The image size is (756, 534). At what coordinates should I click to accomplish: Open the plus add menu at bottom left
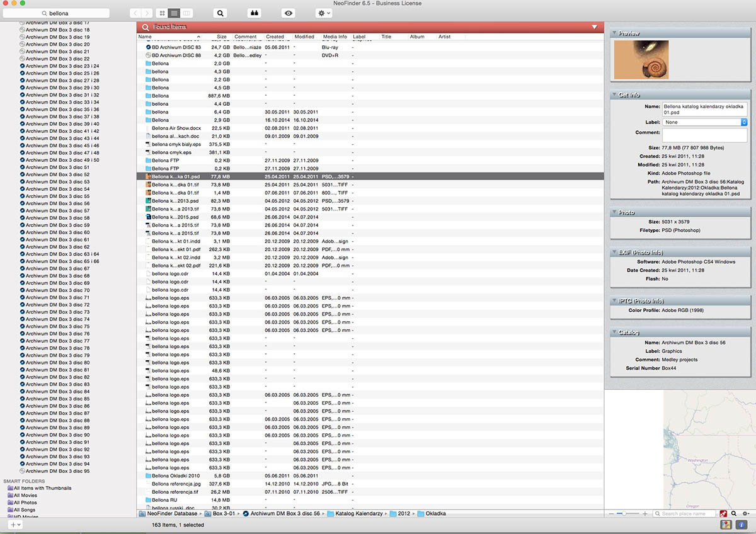point(15,525)
